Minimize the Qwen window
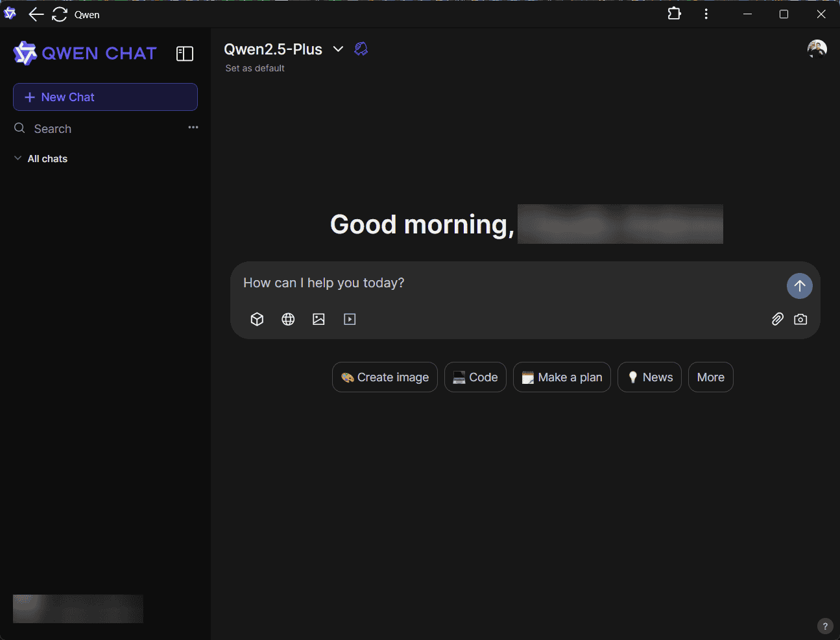This screenshot has width=840, height=640. pyautogui.click(x=747, y=14)
